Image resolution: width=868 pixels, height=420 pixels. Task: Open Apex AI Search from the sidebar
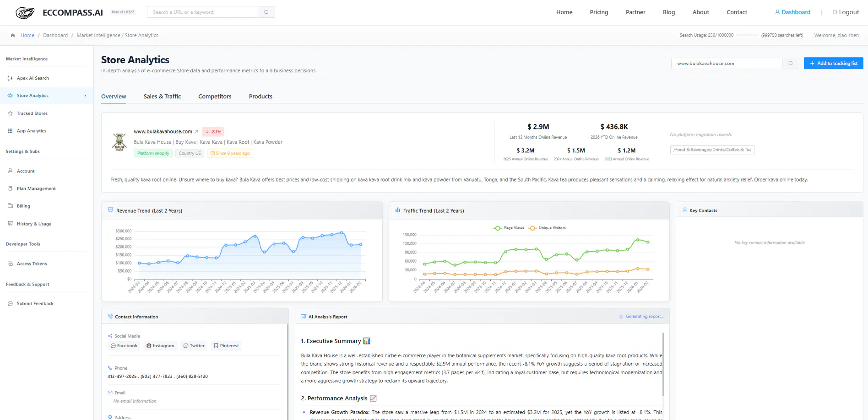(33, 78)
